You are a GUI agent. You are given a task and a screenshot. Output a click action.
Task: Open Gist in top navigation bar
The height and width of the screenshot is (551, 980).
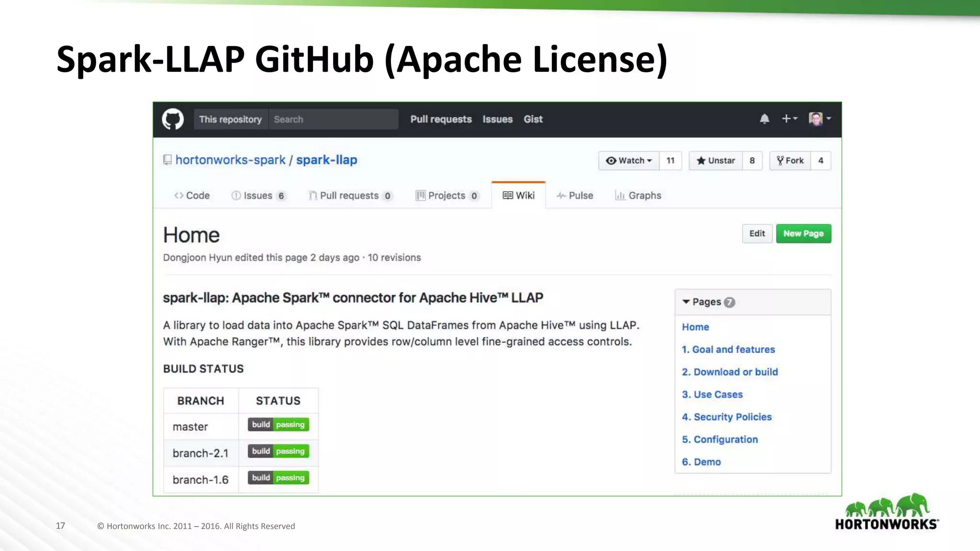coord(533,119)
